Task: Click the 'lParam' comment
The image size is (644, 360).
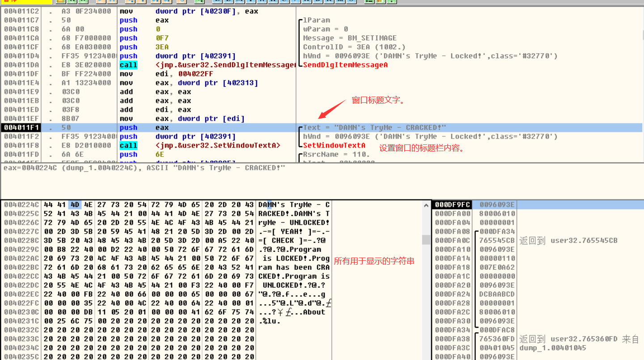Action: (317, 20)
